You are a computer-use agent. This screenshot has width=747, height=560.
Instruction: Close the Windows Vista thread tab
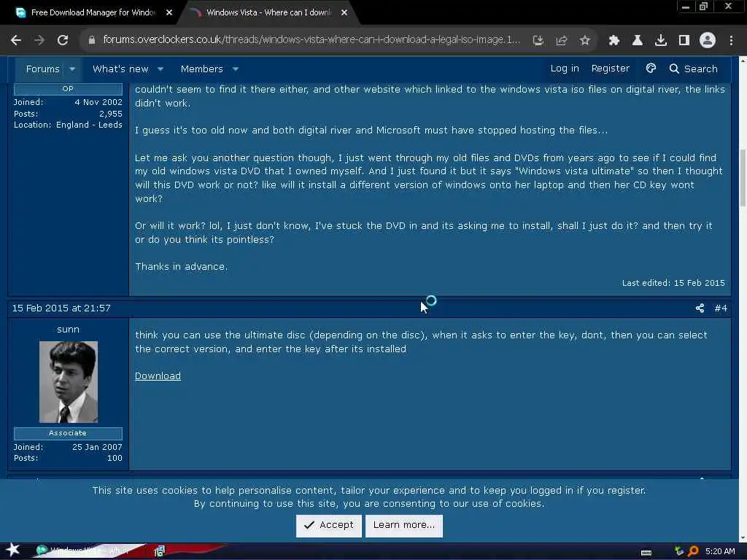(344, 12)
